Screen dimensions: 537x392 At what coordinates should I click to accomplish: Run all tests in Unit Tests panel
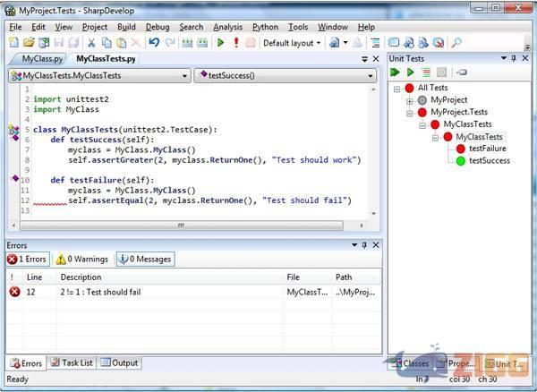click(396, 72)
